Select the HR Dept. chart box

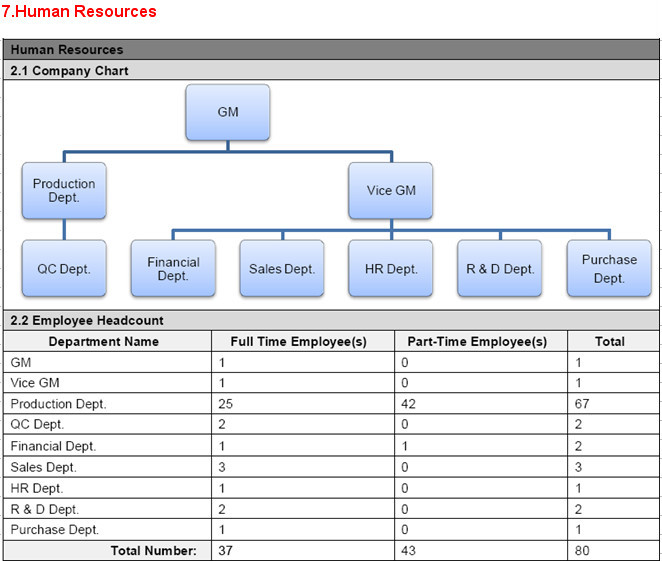pyautogui.click(x=391, y=268)
